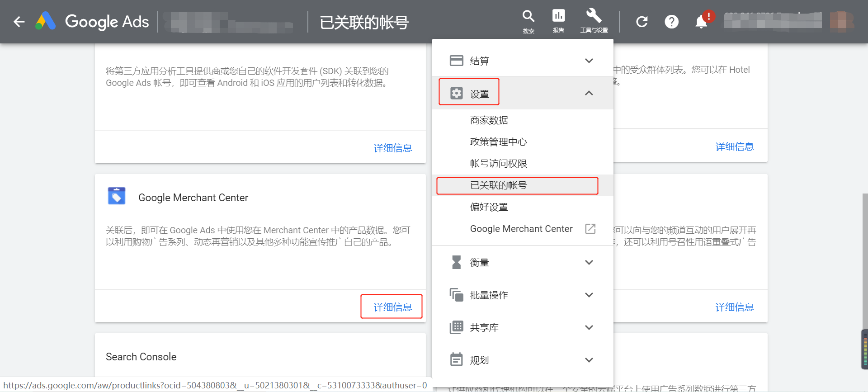Click the 已关联的帐号 page title in header
This screenshot has width=868, height=392.
[x=364, y=22]
